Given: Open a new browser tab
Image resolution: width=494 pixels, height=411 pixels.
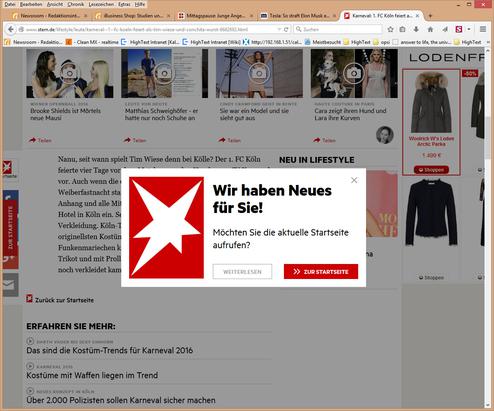Looking at the screenshot, I should (x=430, y=16).
